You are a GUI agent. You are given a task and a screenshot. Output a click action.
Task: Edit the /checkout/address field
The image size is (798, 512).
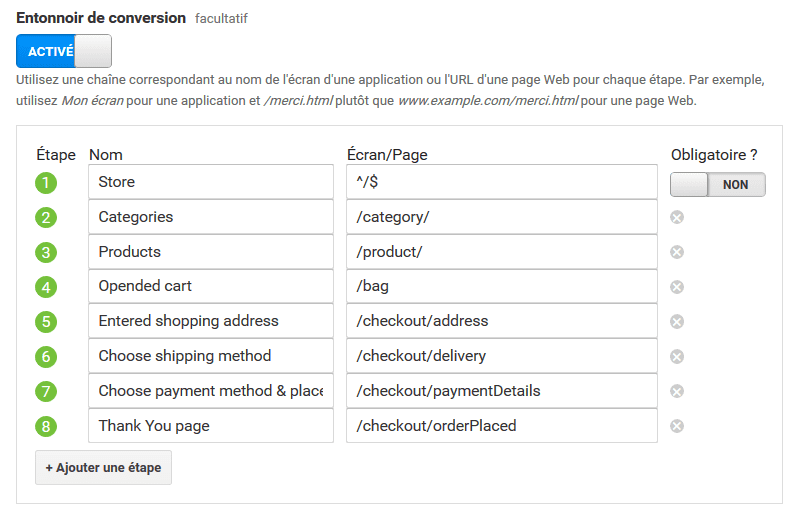coord(501,321)
